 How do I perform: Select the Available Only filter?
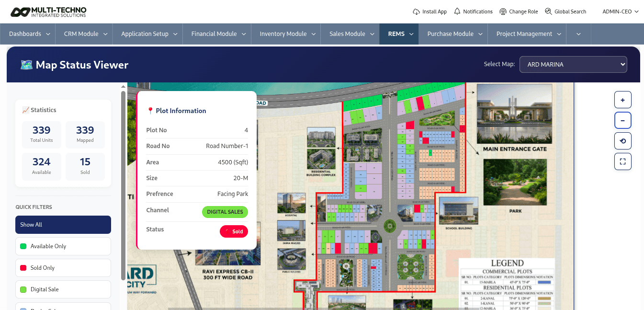coord(63,246)
